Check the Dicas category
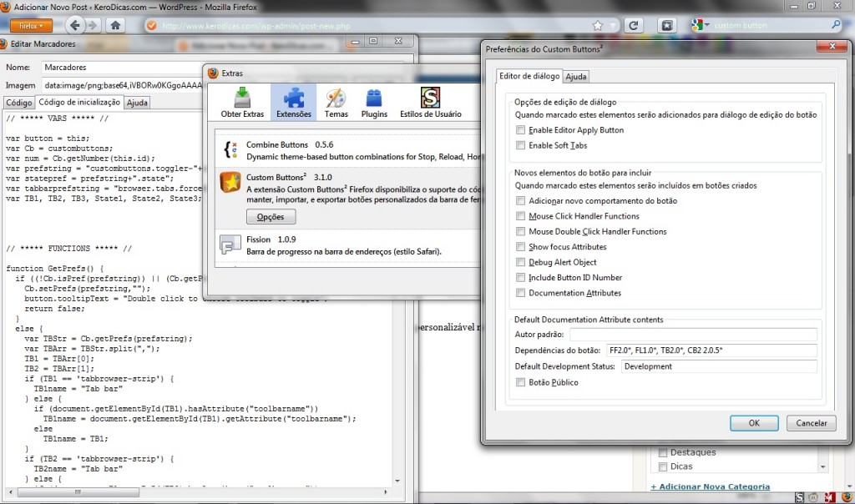855x504 pixels. click(663, 466)
